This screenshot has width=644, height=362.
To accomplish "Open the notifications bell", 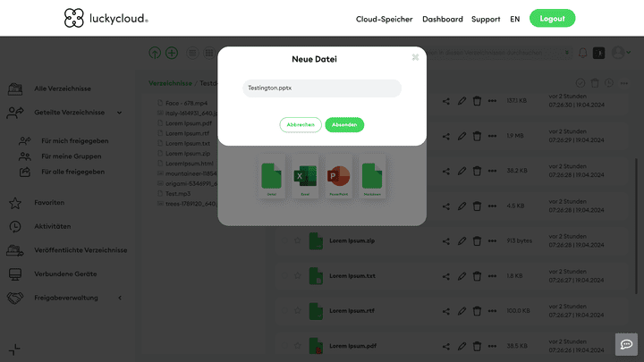I will tap(582, 53).
